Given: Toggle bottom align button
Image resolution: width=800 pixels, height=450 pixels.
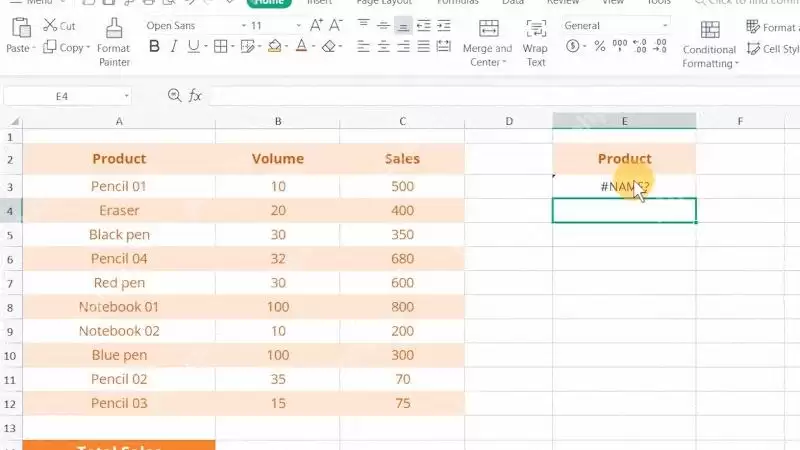Looking at the screenshot, I should click(x=403, y=26).
